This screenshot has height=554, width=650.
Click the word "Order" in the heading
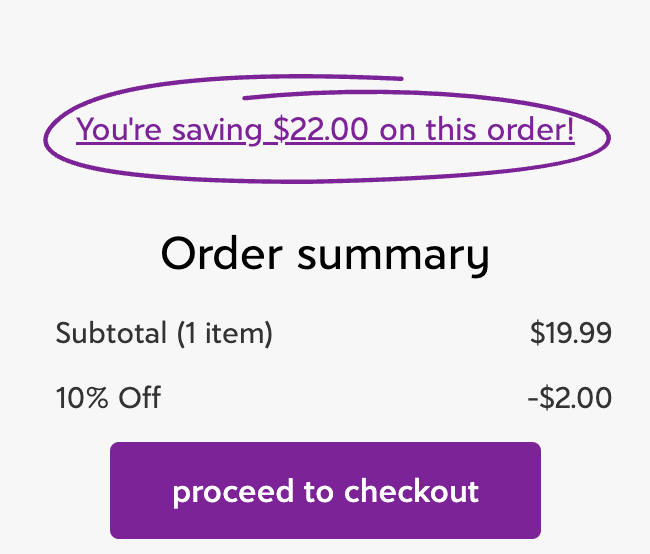[220, 254]
